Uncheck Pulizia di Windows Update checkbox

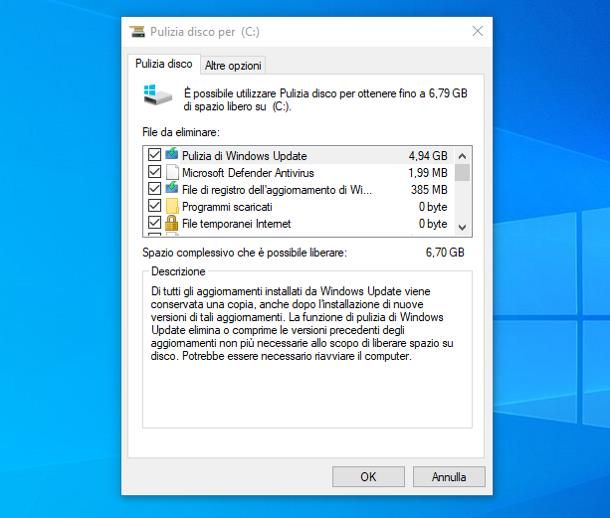(154, 155)
